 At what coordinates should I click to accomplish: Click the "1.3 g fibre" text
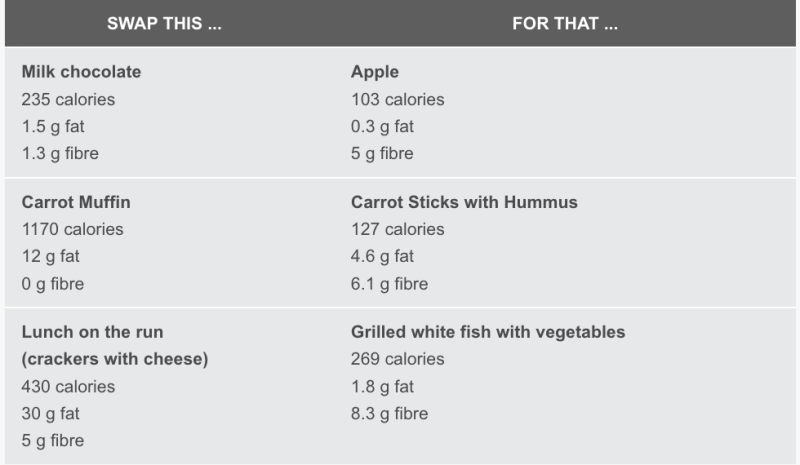point(60,154)
